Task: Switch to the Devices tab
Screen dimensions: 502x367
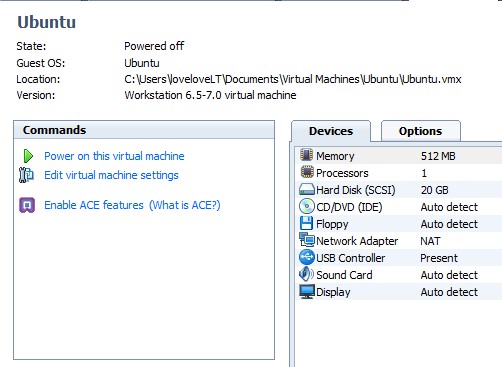Action: coord(331,131)
